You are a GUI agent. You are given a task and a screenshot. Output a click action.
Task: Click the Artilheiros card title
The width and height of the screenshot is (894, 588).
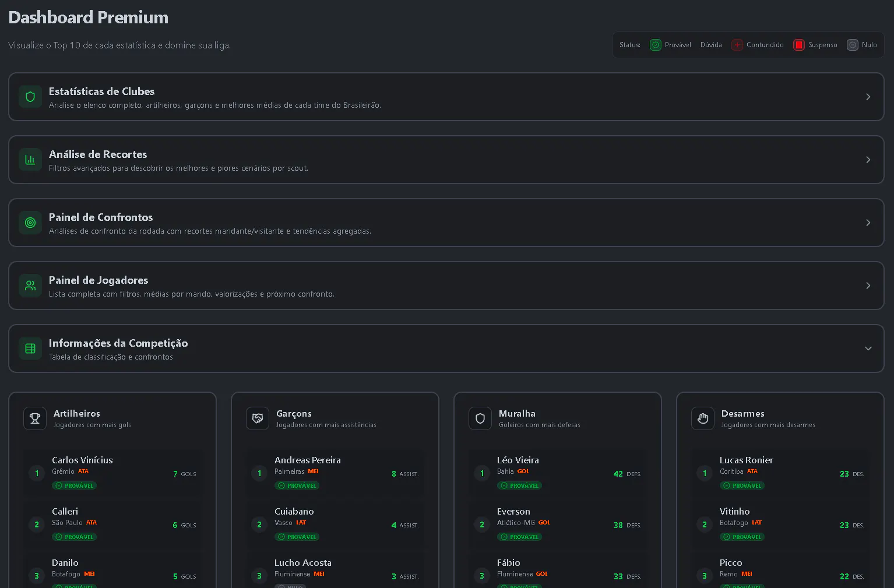point(77,414)
